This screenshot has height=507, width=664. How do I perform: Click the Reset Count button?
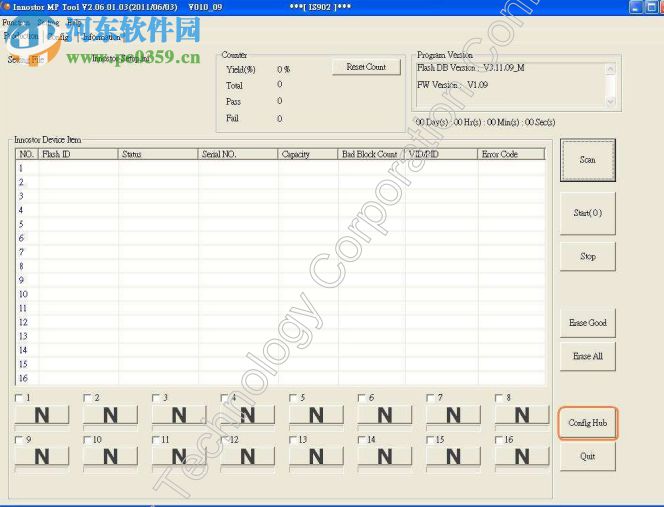click(x=366, y=67)
